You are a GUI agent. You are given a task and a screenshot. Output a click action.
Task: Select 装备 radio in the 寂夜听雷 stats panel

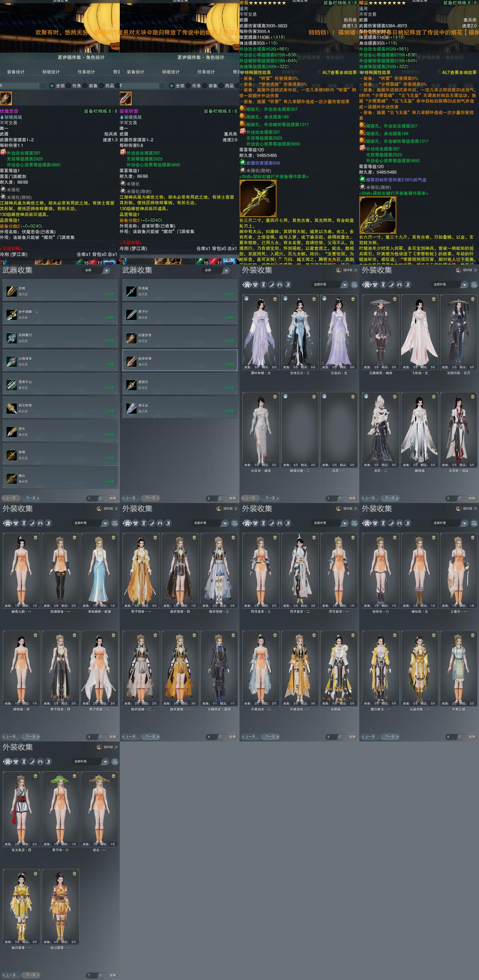(x=205, y=86)
